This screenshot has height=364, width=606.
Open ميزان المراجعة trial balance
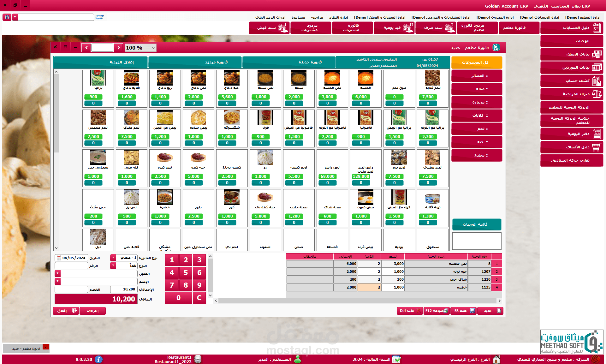point(572,94)
